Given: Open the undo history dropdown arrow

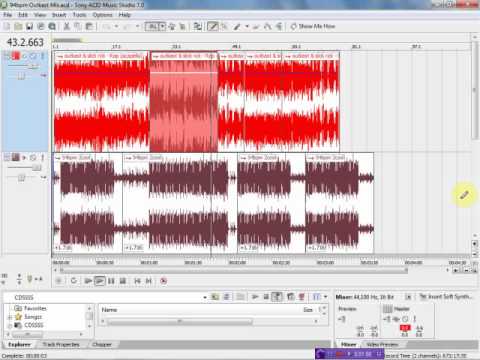Looking at the screenshot, I should tap(116, 26).
